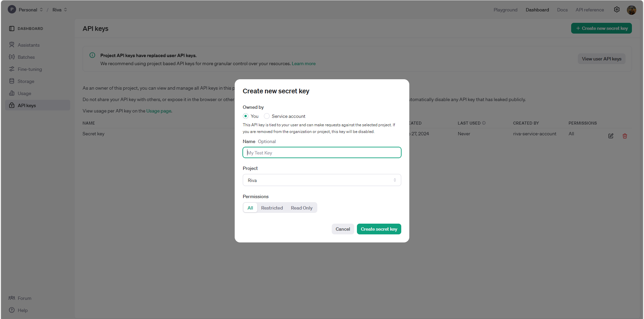This screenshot has width=644, height=319.
Task: Click the edit pencil icon for Secret key
Action: coord(611,136)
